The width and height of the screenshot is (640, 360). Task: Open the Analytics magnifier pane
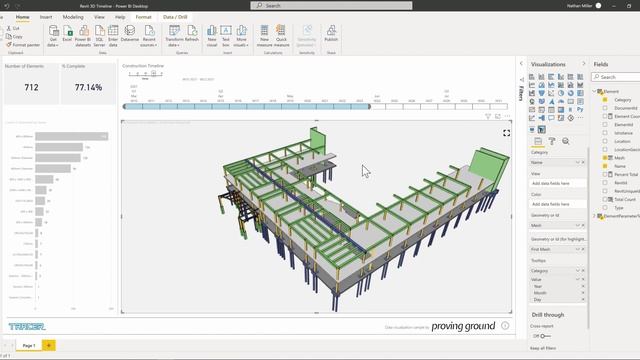(x=566, y=141)
